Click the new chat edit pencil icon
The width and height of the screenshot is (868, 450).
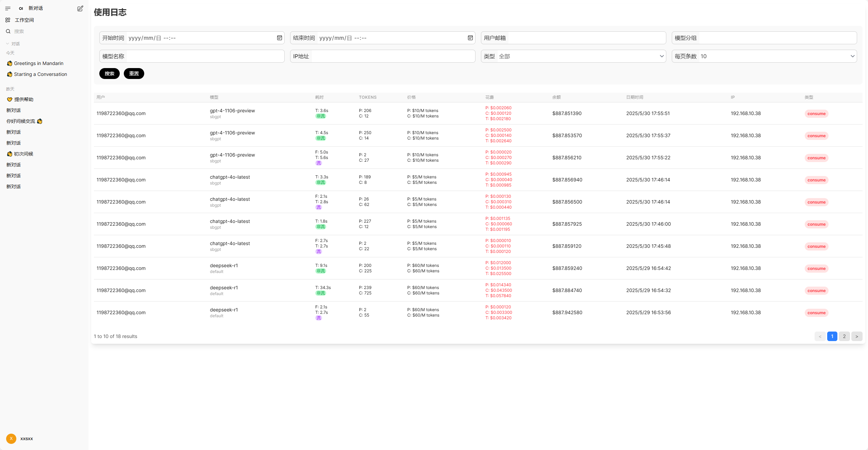(80, 9)
